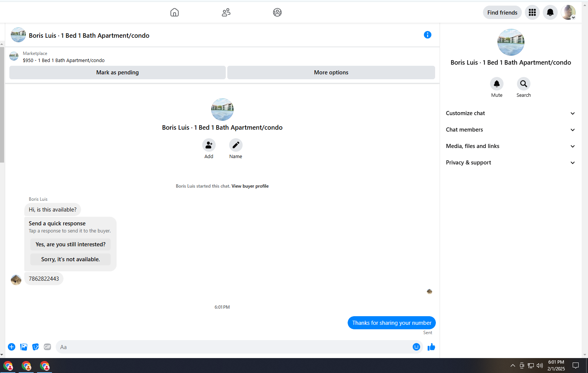The height and width of the screenshot is (373, 588).
Task: Click 'Thanks for sharing your number' message
Action: pos(392,323)
